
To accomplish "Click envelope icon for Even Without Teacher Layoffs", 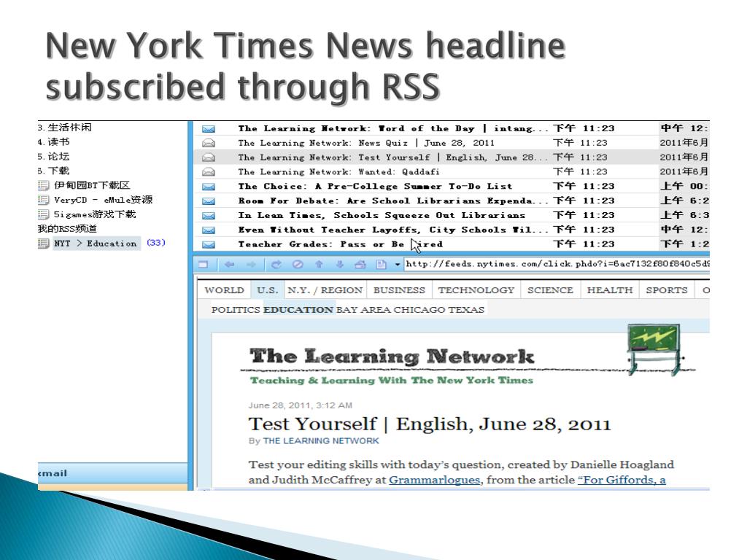I will [208, 230].
